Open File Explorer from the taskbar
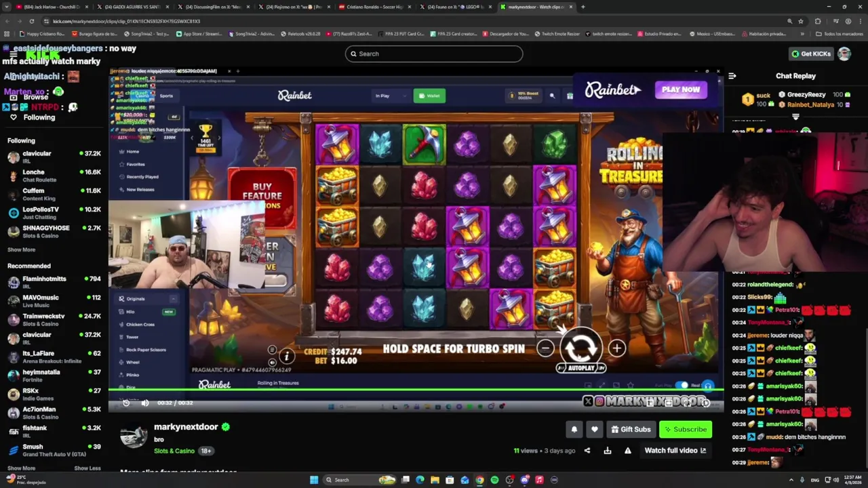Image resolution: width=868 pixels, height=488 pixels. click(435, 480)
